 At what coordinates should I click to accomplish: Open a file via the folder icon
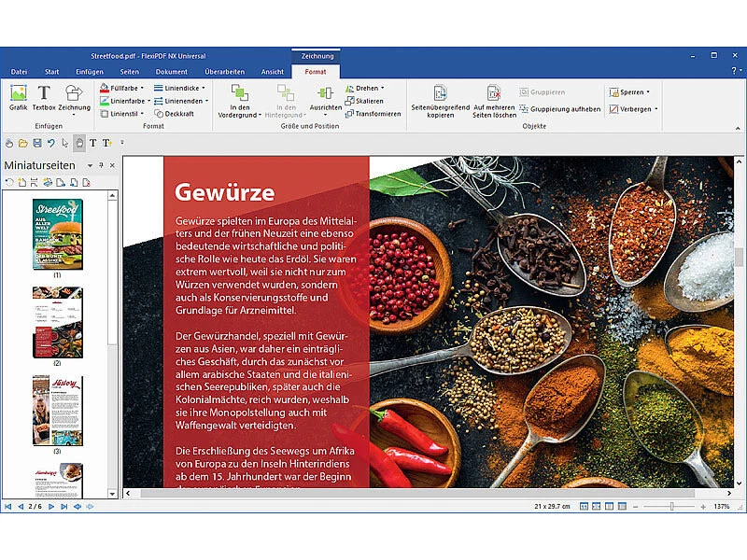[x=22, y=143]
